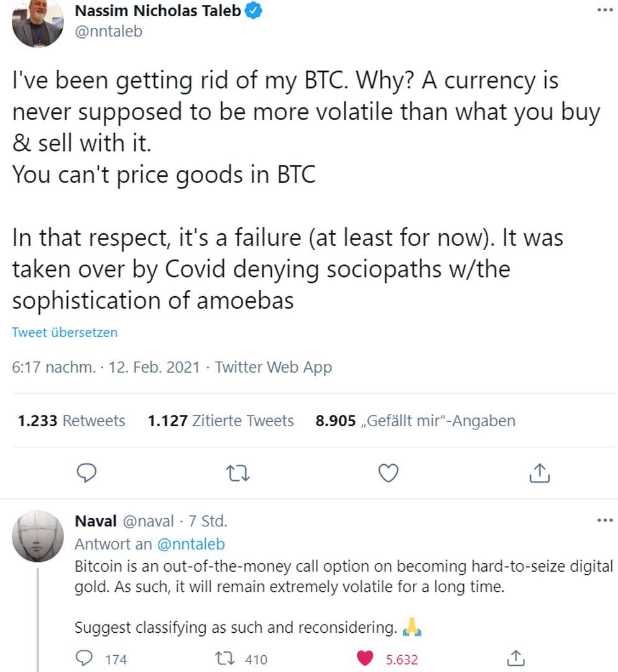
Task: Like Taleb's tweet with heart icon
Action: point(389,474)
